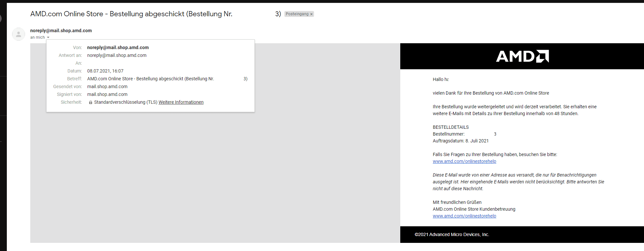The image size is (644, 251).
Task: Click the date '08.07.2021, 16:07'
Action: click(x=105, y=71)
